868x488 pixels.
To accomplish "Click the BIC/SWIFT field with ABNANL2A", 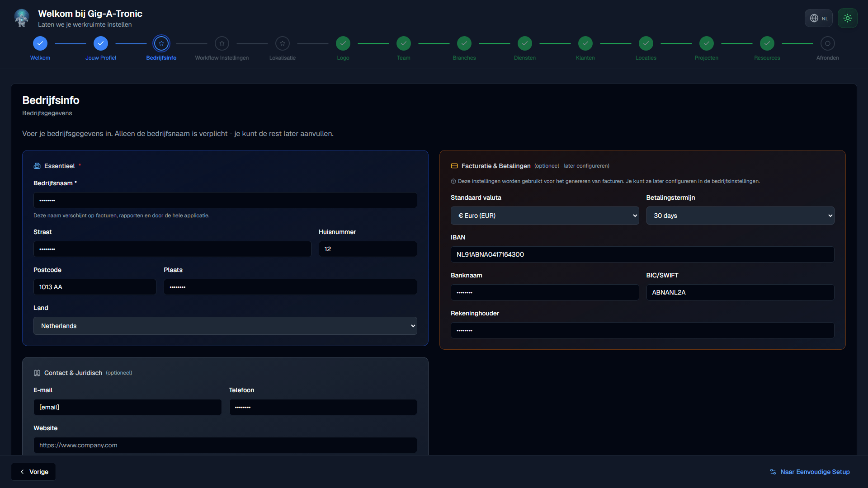I will [741, 292].
